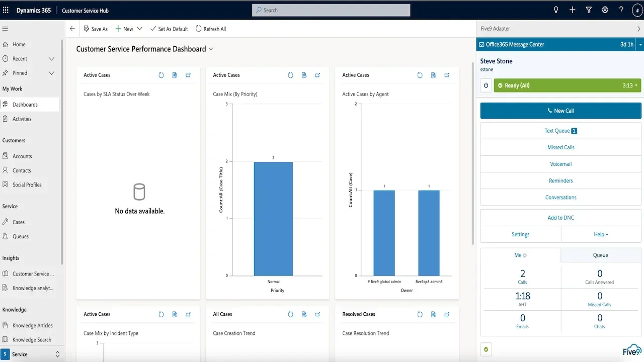644x362 pixels.
Task: Open the filter funnel icon in the header
Action: click(x=589, y=10)
